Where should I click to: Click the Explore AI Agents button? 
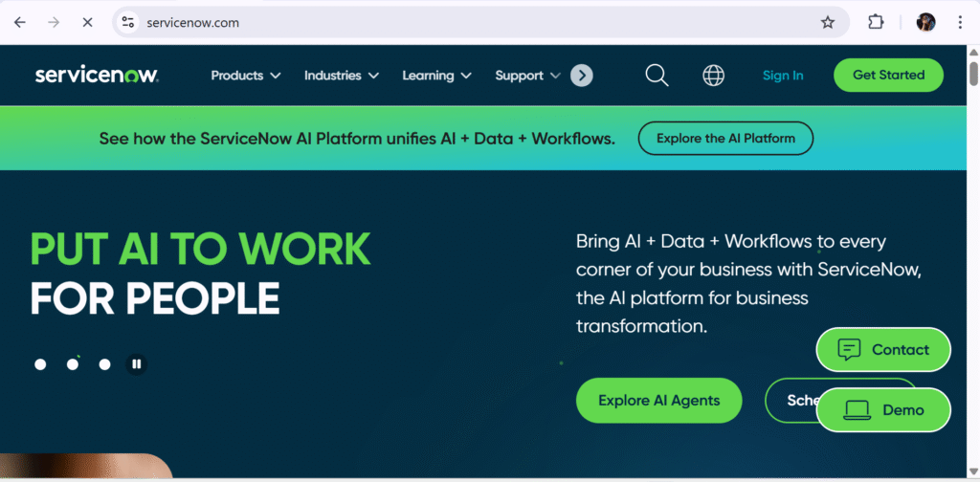click(658, 400)
